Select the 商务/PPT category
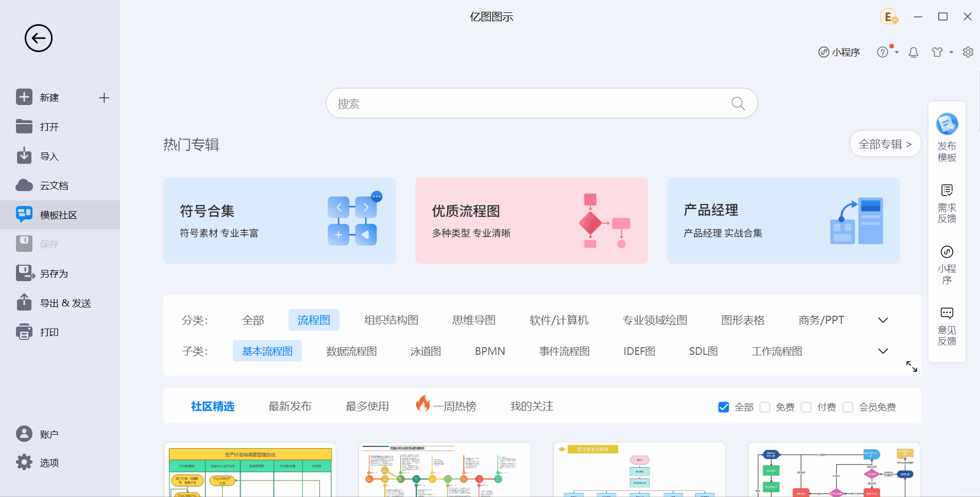980x497 pixels. tap(821, 320)
